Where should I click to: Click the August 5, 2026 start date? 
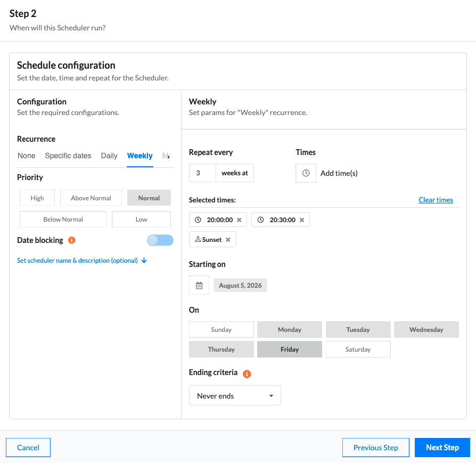pos(241,285)
